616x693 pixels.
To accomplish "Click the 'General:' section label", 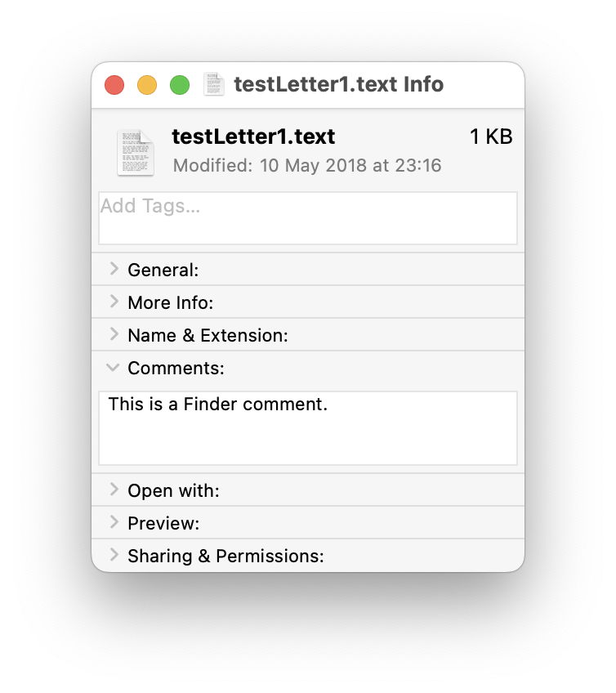I will (x=163, y=270).
